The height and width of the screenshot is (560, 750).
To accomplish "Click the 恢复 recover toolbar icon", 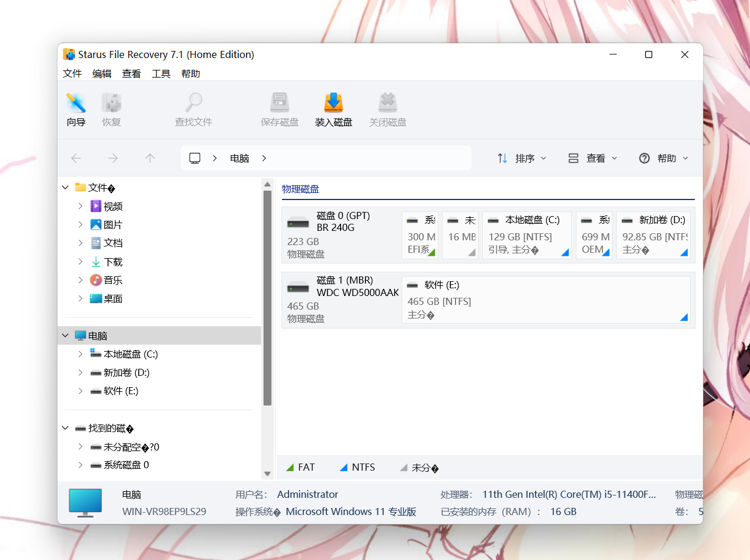I will click(x=111, y=110).
